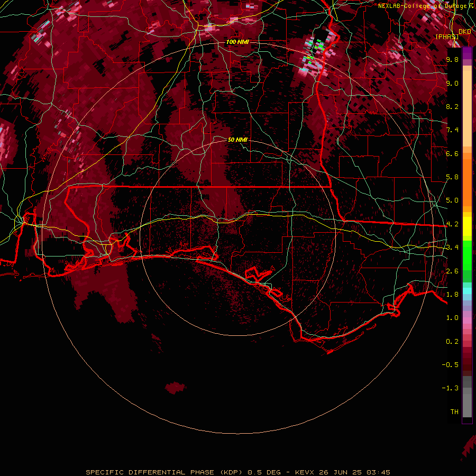The image size is (476, 476).
Task: Click the [PHAS] unit label
Action: [447, 36]
